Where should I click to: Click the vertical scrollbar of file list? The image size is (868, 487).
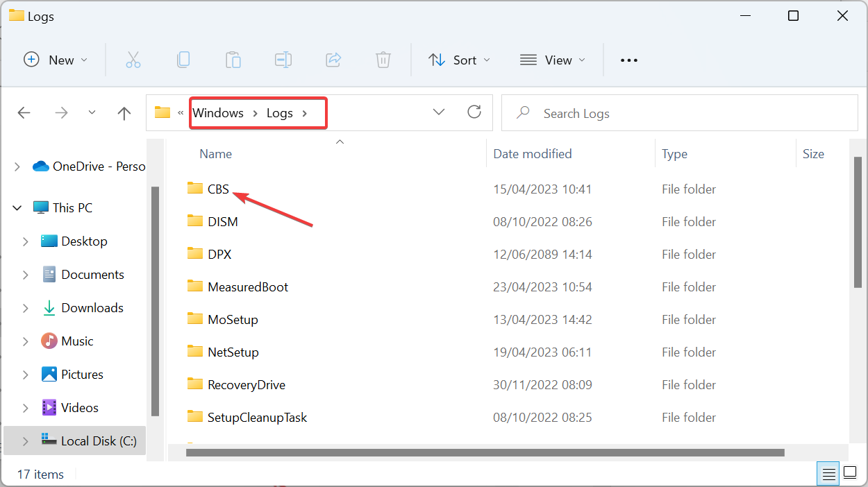pyautogui.click(x=858, y=222)
